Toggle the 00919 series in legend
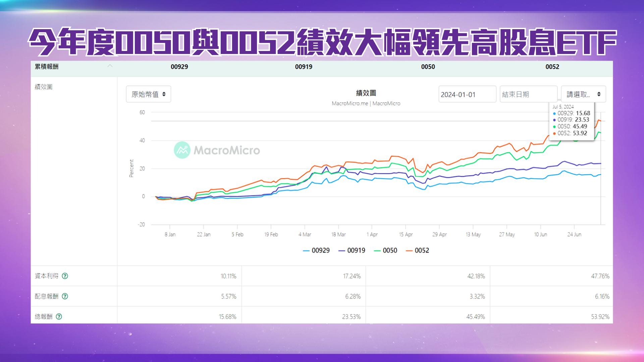 352,250
